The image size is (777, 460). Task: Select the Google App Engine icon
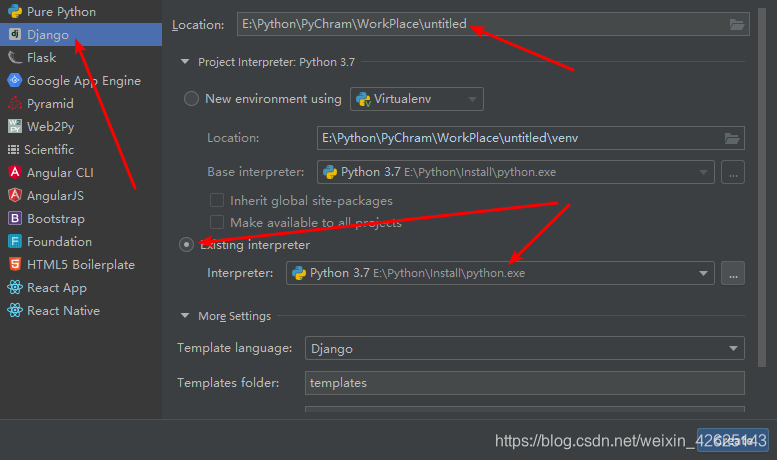(15, 80)
